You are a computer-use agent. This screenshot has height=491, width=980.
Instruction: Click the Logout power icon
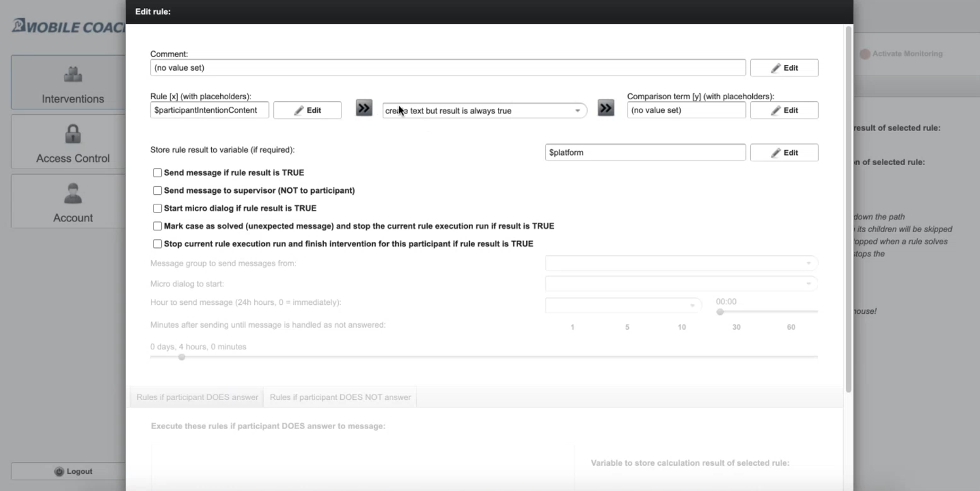coord(59,472)
